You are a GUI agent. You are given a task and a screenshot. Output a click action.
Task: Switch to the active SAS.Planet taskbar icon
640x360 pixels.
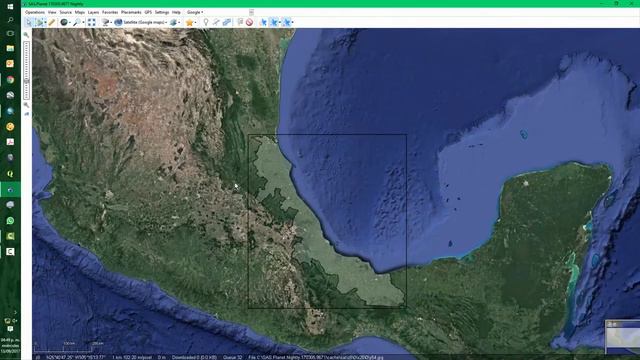(10, 189)
